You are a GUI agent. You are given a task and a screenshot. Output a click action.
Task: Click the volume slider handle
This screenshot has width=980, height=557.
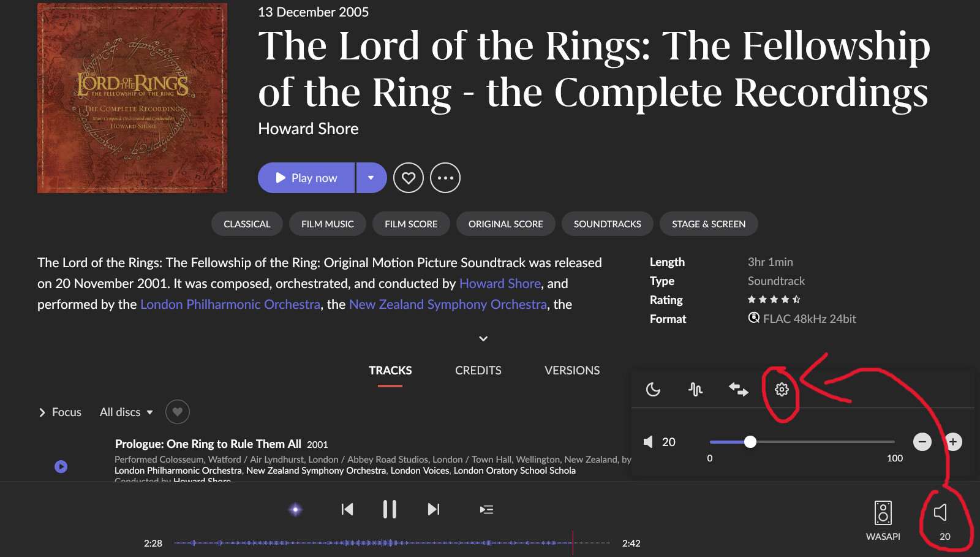click(x=750, y=442)
